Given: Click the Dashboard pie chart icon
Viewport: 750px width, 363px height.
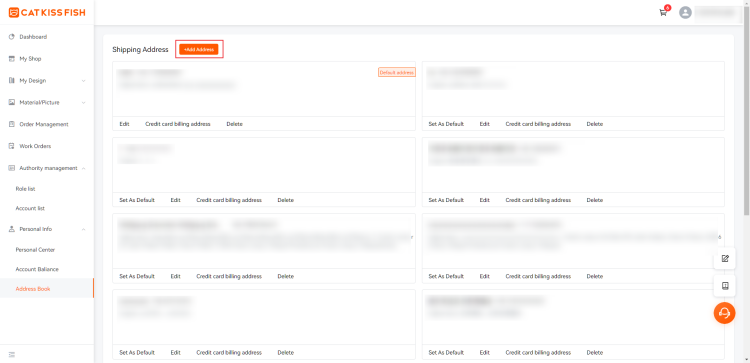Looking at the screenshot, I should click(12, 37).
